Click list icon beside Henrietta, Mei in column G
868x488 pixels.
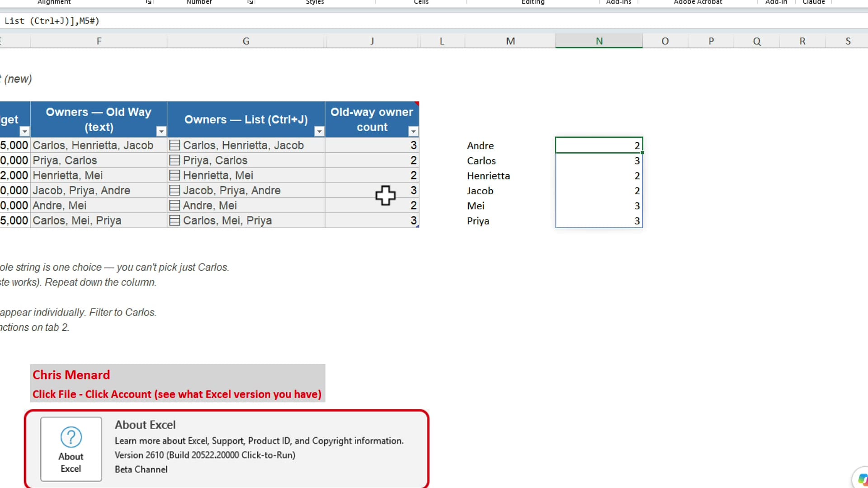coord(175,175)
